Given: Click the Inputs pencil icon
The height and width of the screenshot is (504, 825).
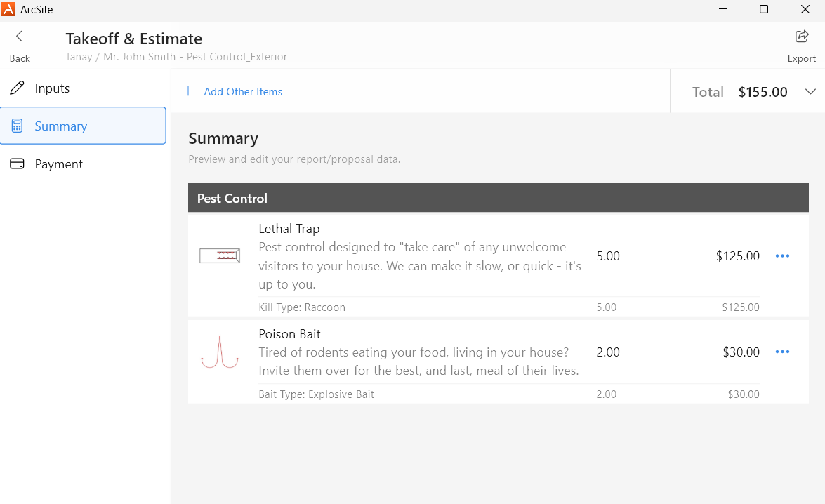Looking at the screenshot, I should point(17,88).
